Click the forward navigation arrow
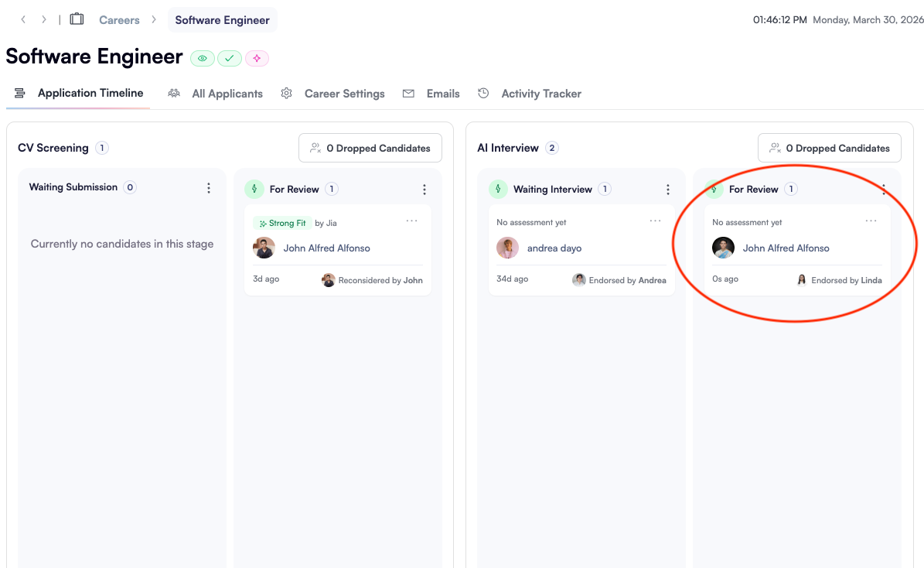This screenshot has height=568, width=924. [x=44, y=19]
